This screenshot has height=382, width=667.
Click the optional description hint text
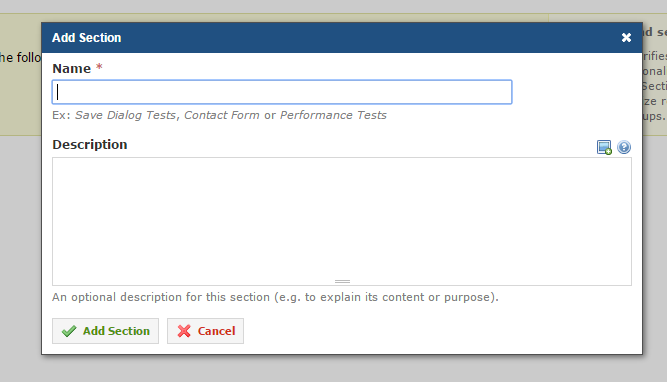click(275, 297)
